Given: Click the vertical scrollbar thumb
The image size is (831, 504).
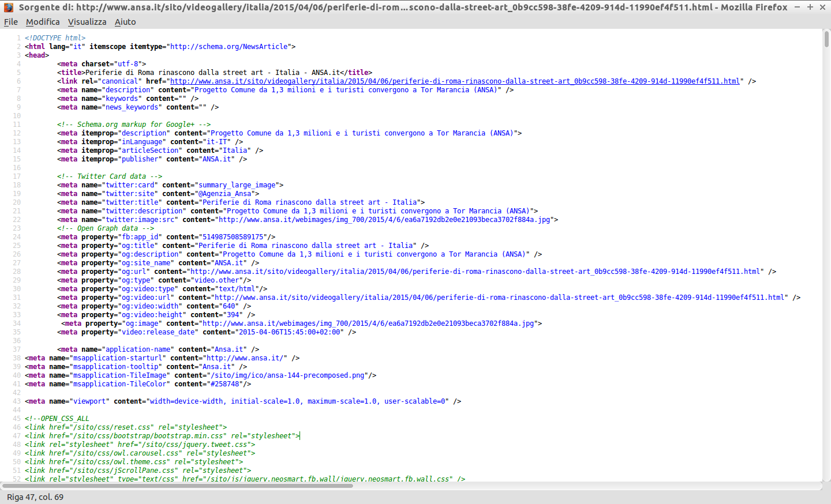Looking at the screenshot, I should click(x=826, y=39).
